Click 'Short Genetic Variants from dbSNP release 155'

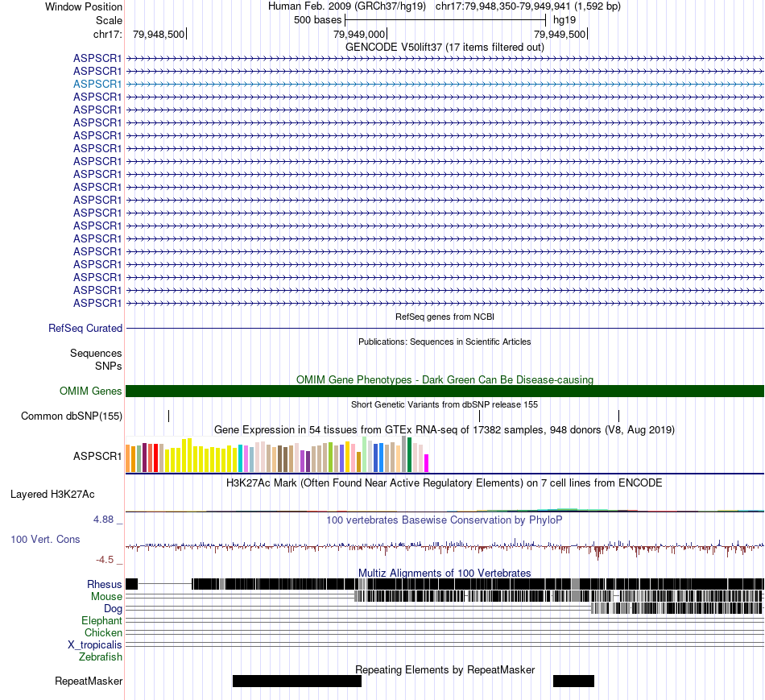coord(445,404)
